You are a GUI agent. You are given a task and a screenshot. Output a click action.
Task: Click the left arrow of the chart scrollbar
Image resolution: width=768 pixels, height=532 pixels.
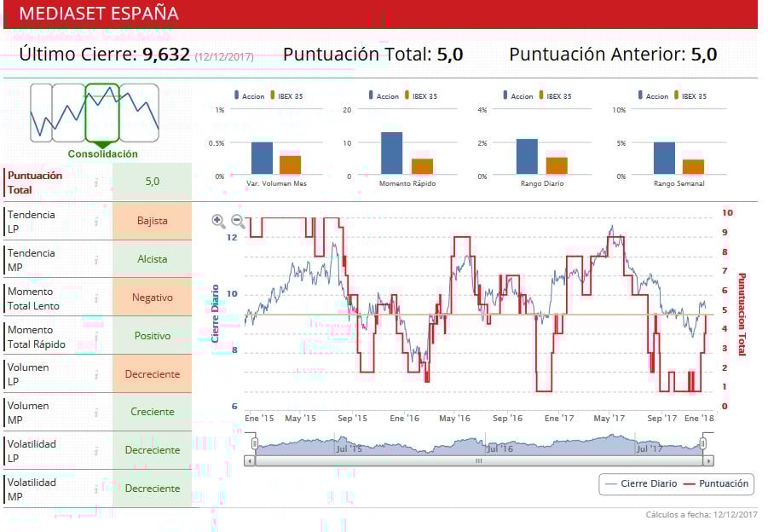(250, 461)
